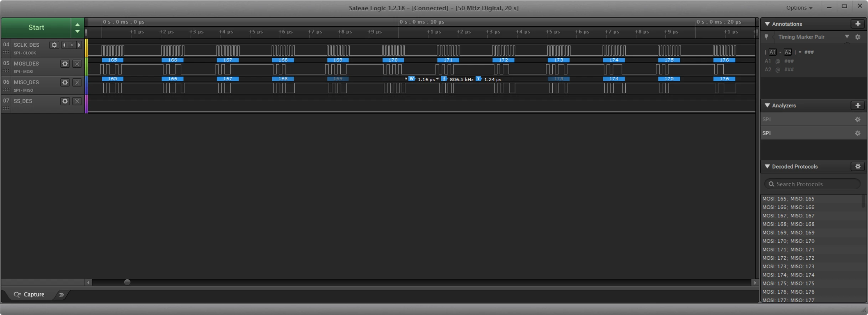Click the MOSI_DES channel label
Screen dimensions: 868x315
[x=26, y=63]
